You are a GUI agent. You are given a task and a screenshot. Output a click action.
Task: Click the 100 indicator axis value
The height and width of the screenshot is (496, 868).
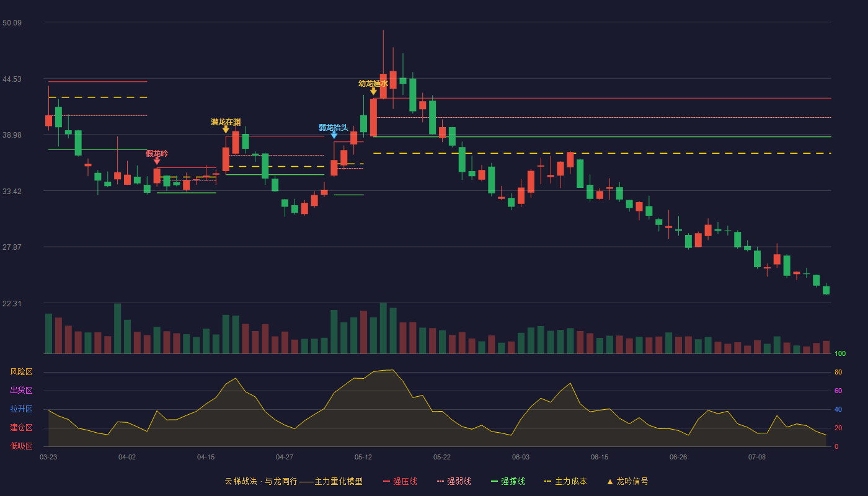point(840,354)
